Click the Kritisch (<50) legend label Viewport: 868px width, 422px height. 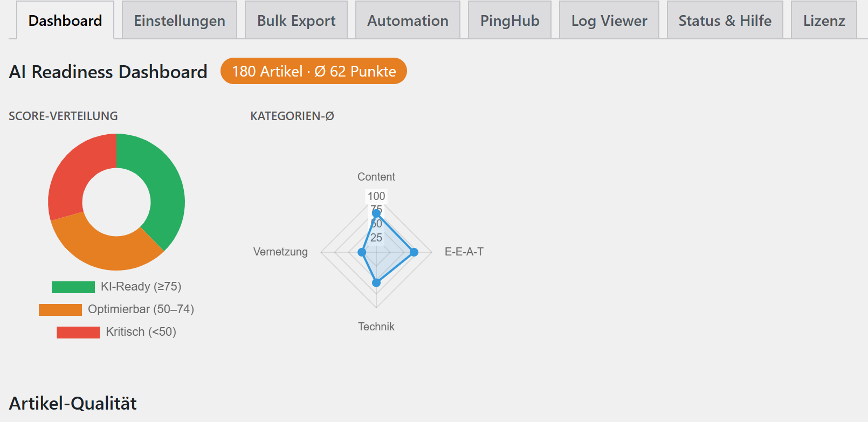point(141,332)
